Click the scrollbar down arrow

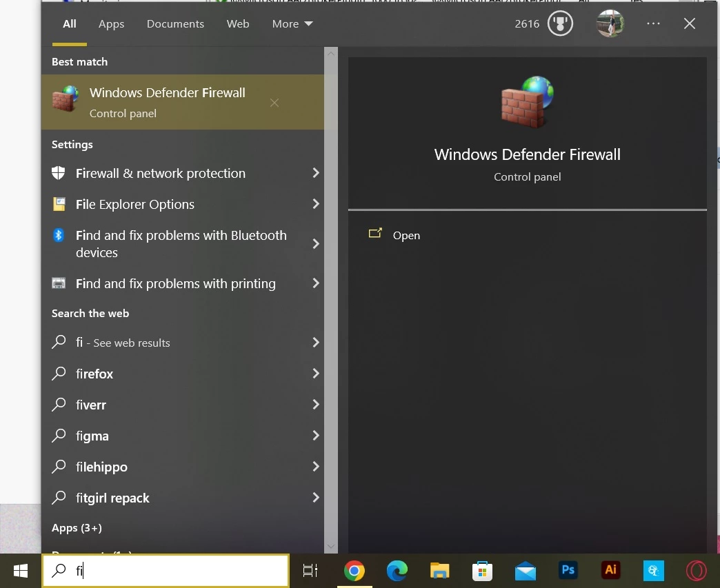coord(330,546)
